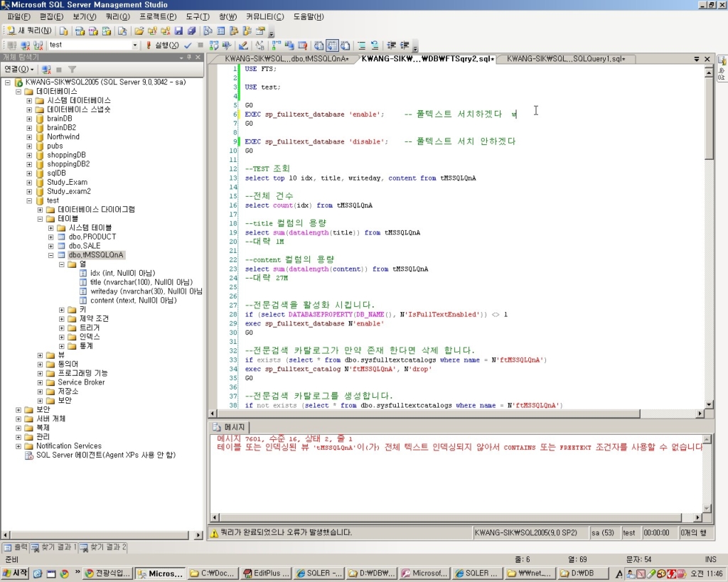The height and width of the screenshot is (582, 728).
Task: Click the Increase Indent icon
Action: [405, 45]
